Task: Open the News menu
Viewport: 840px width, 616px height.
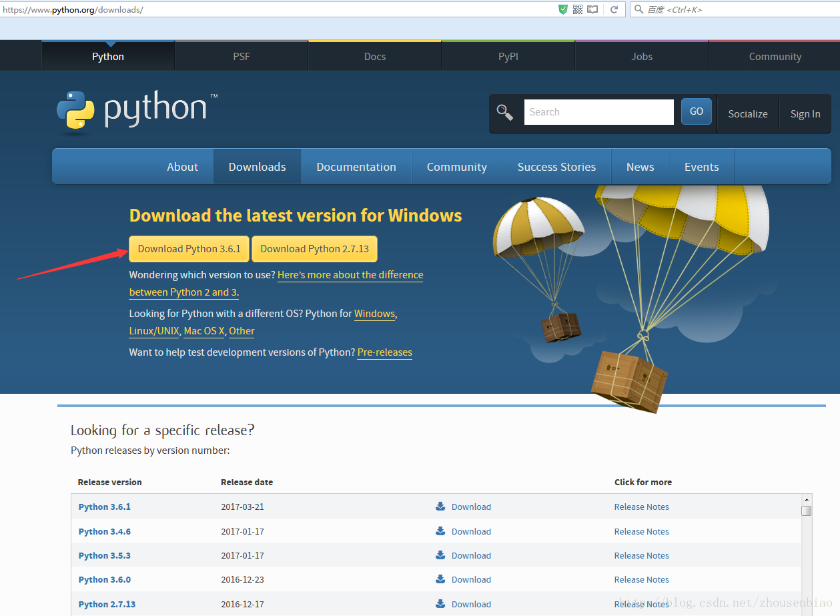Action: tap(640, 167)
